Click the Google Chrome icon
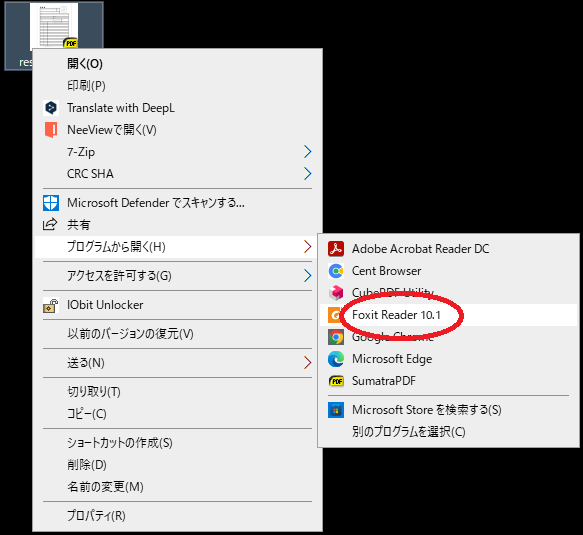The width and height of the screenshot is (583, 535). pos(336,337)
